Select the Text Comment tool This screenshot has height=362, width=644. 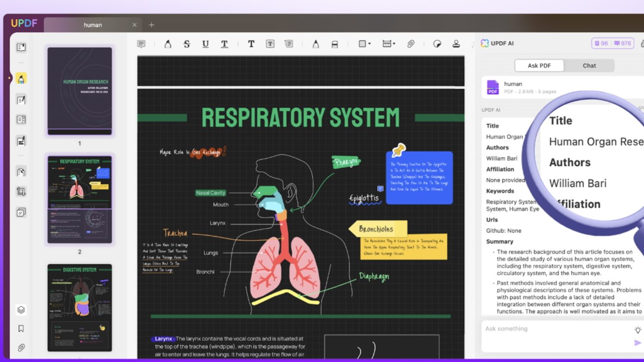251,44
